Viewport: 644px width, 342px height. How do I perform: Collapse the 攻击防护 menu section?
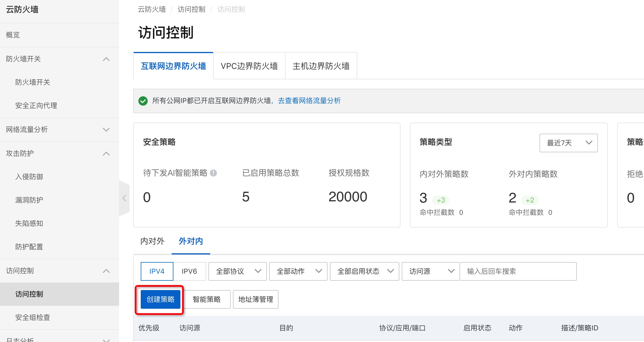pyautogui.click(x=106, y=153)
